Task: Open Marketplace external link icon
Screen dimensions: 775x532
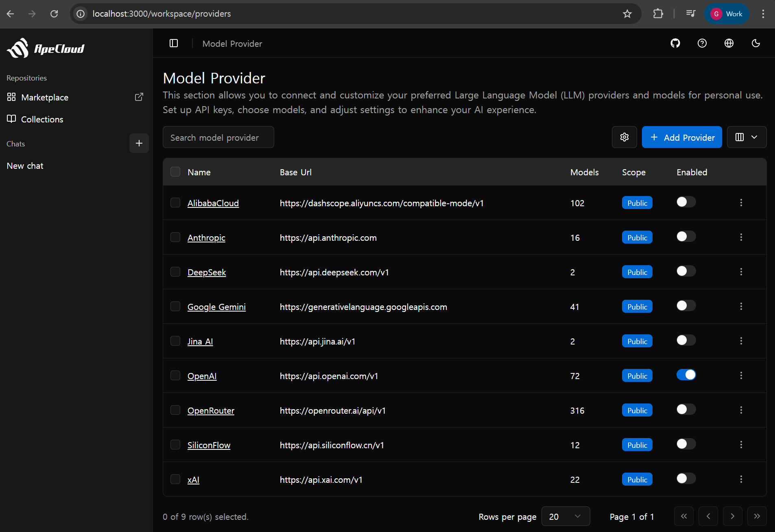Action: [139, 97]
